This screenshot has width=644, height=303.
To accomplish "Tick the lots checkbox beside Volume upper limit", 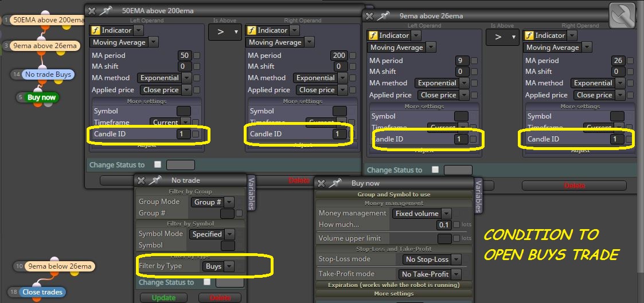I will (456, 238).
